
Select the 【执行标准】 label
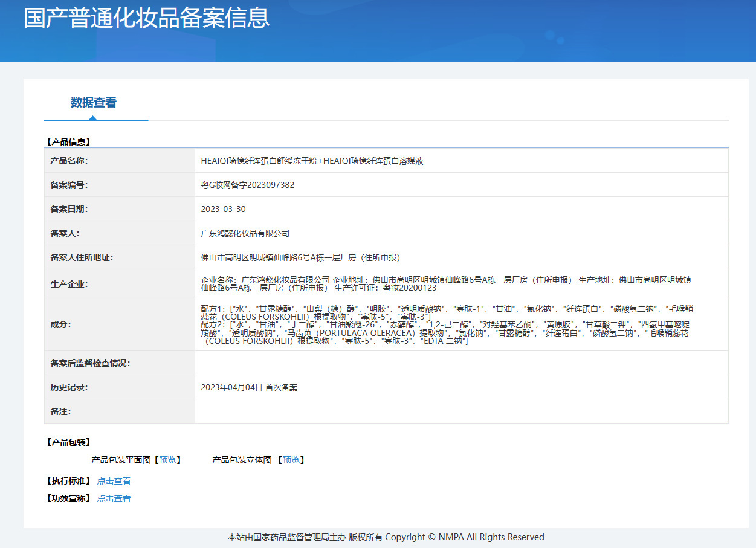coord(68,481)
